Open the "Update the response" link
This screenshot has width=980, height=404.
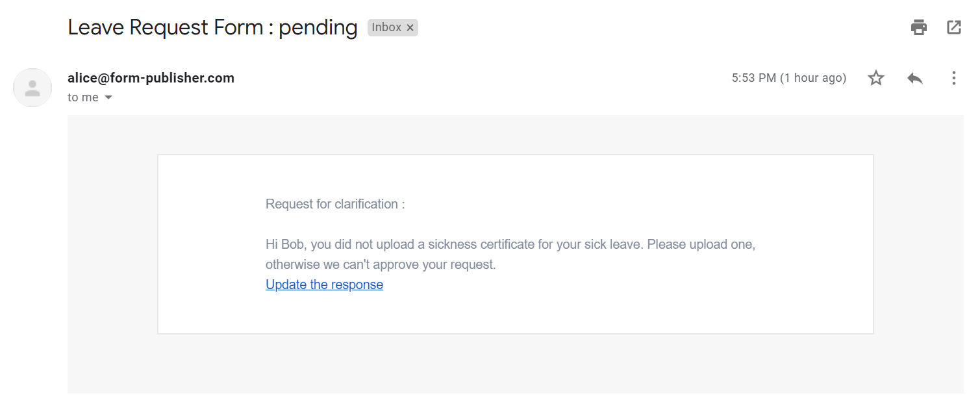(x=324, y=284)
